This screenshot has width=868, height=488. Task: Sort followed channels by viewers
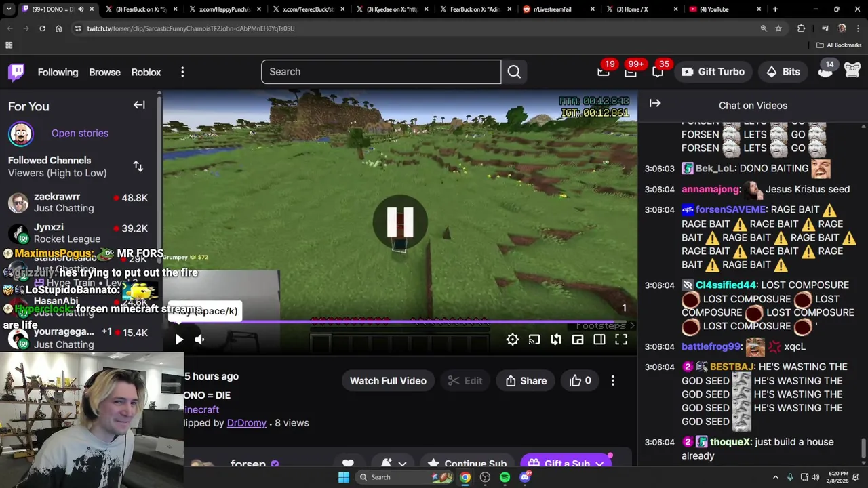[x=138, y=166]
